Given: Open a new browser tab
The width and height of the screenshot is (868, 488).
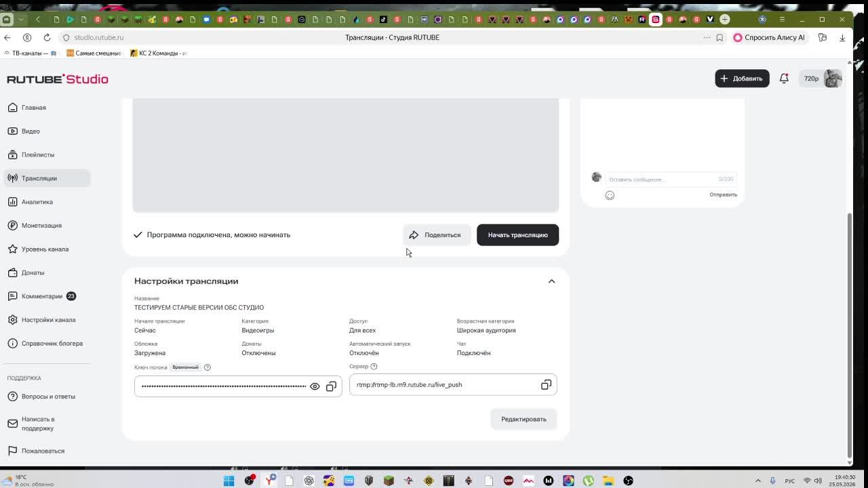Looking at the screenshot, I should click(725, 19).
